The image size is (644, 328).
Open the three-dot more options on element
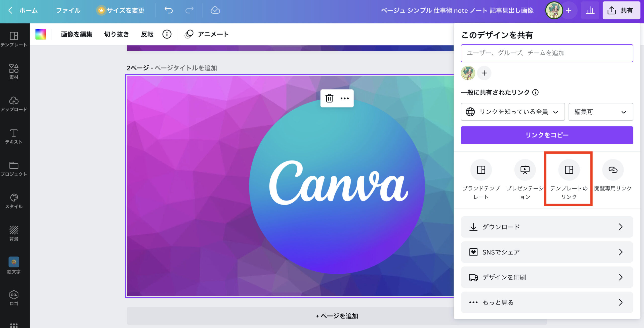click(x=344, y=98)
